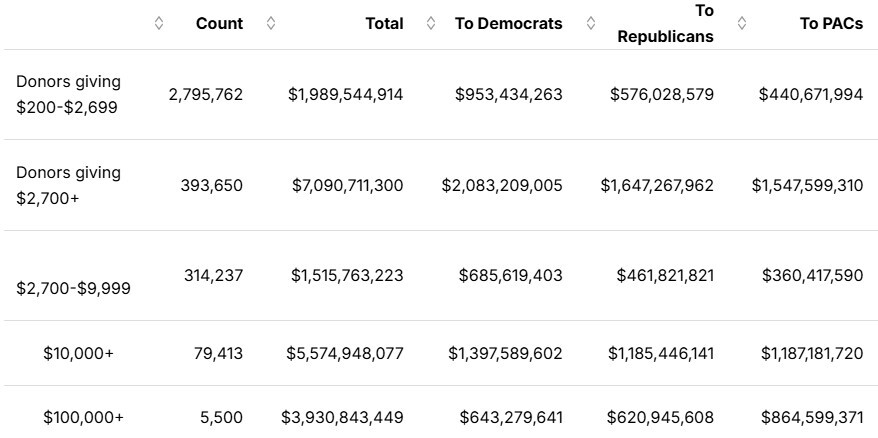Click the To Democrats column header
The height and width of the screenshot is (438, 878).
coord(508,23)
